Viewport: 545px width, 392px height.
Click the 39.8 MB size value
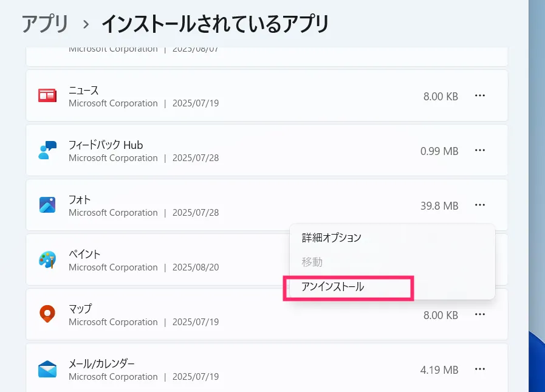439,206
